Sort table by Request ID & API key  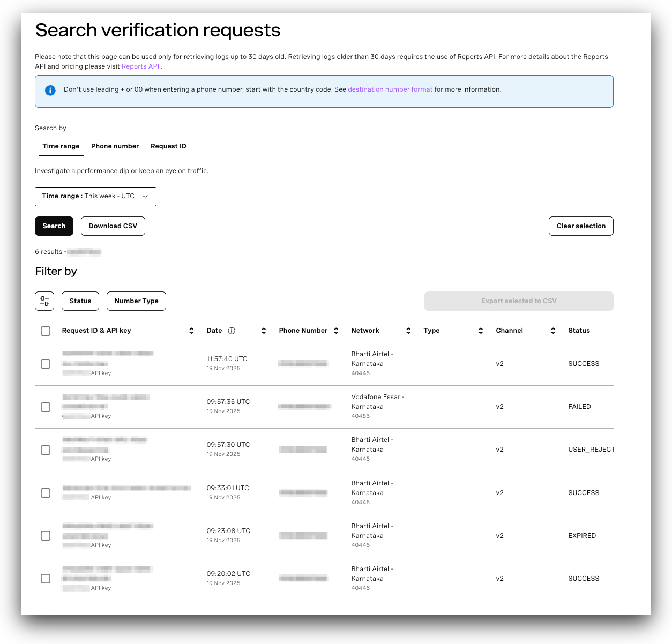191,331
